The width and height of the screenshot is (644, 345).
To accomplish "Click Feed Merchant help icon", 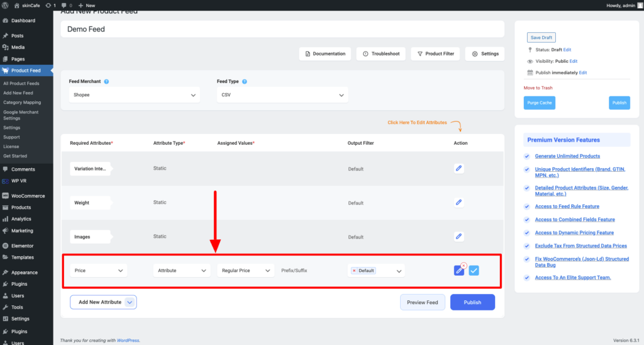I will pyautogui.click(x=106, y=81).
